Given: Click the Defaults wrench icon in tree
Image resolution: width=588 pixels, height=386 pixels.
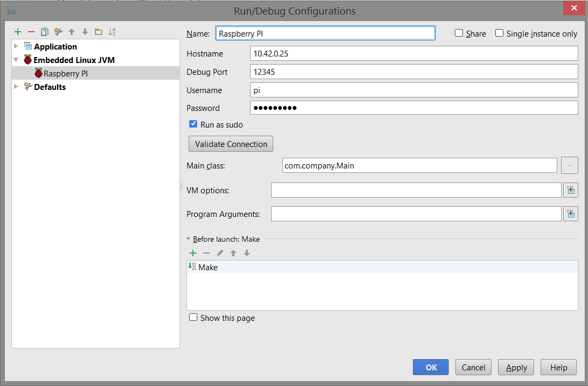Looking at the screenshot, I should coord(27,87).
